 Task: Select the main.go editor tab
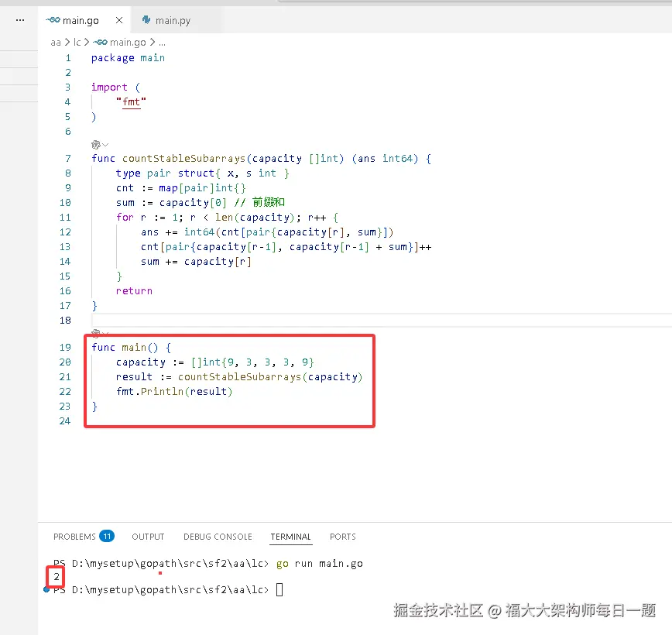coord(81,20)
